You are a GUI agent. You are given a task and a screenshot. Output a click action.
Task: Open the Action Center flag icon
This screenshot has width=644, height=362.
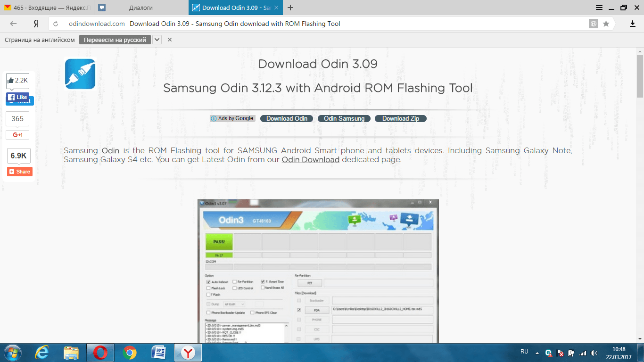[x=560, y=353]
